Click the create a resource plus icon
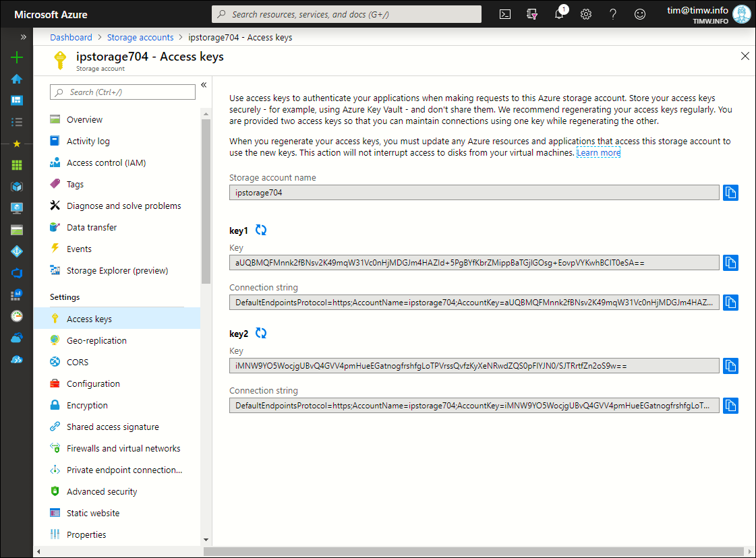This screenshot has height=558, width=756. 17,57
